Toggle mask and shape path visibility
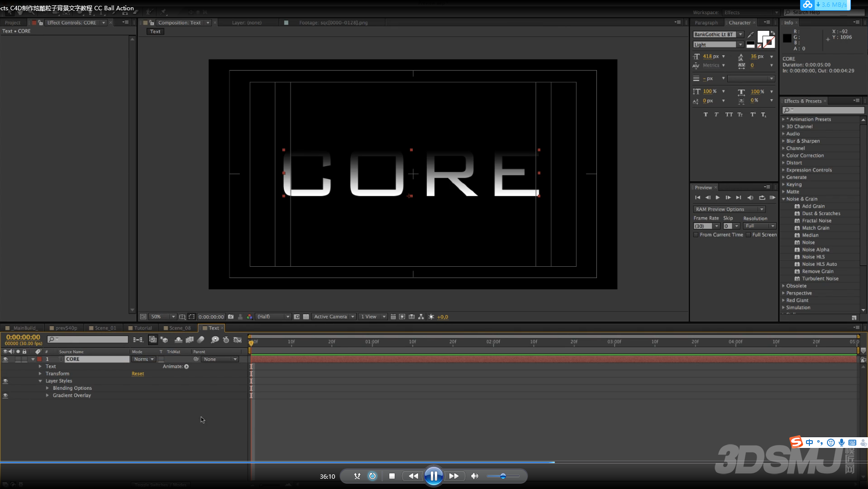This screenshot has width=868, height=489. 191,317
